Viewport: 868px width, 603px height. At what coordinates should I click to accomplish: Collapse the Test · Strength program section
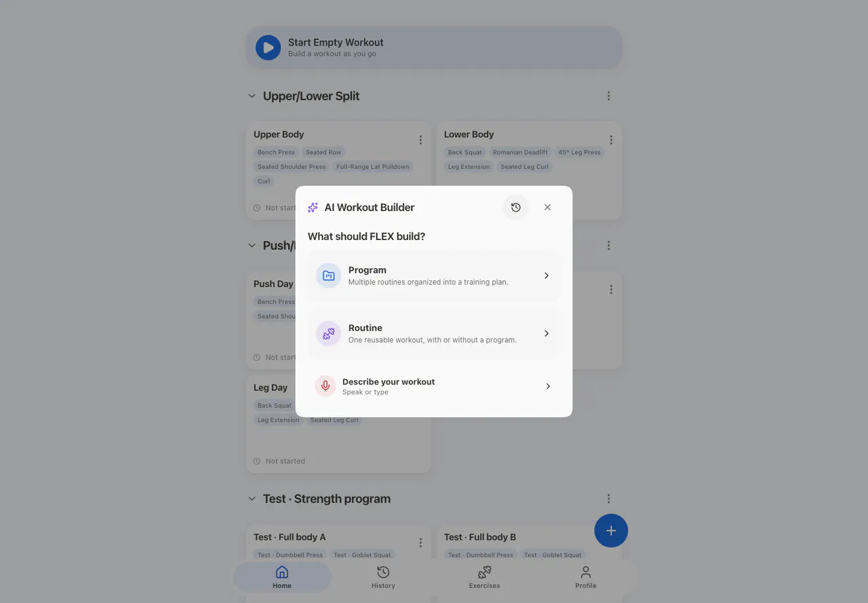252,499
